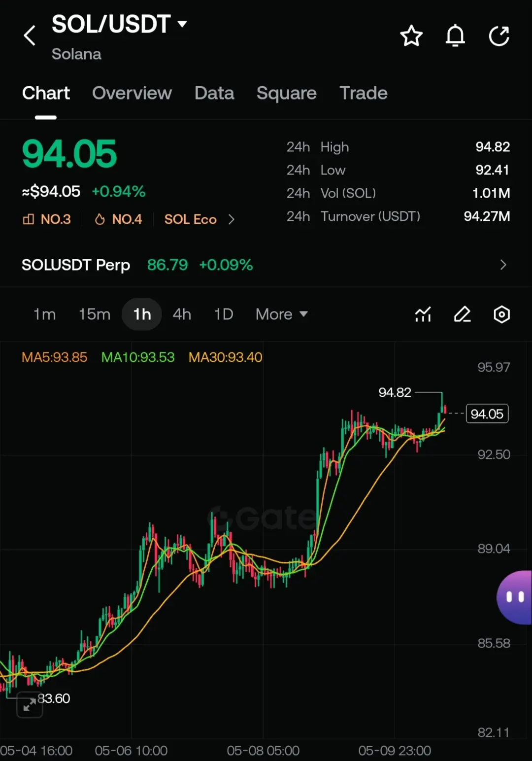Screen dimensions: 532x761
Task: Open chart settings hexagon icon
Action: tap(501, 314)
